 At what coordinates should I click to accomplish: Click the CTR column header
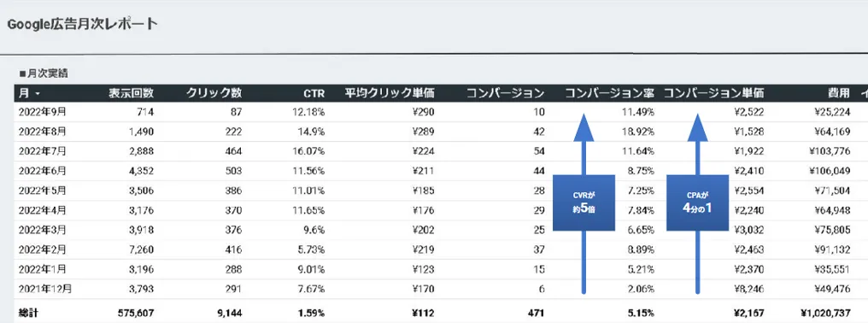click(314, 93)
